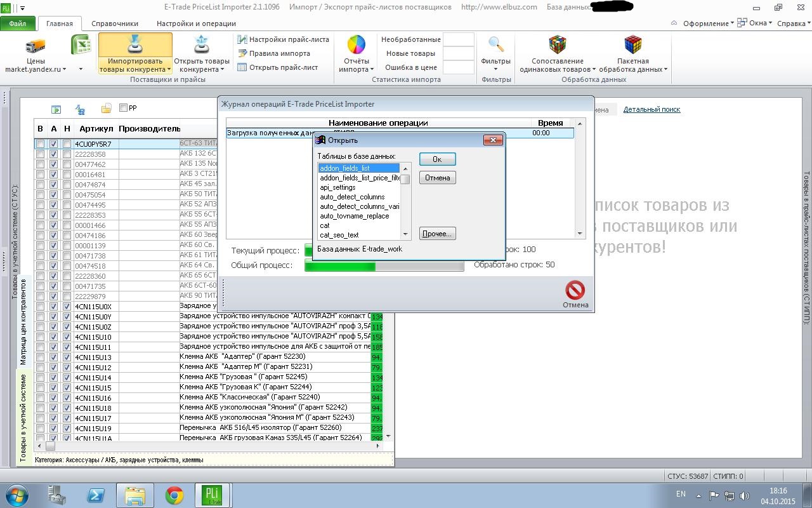The image size is (812, 508).
Task: Expand Сопоставление одинаковых товаров dropdown
Action: (594, 69)
